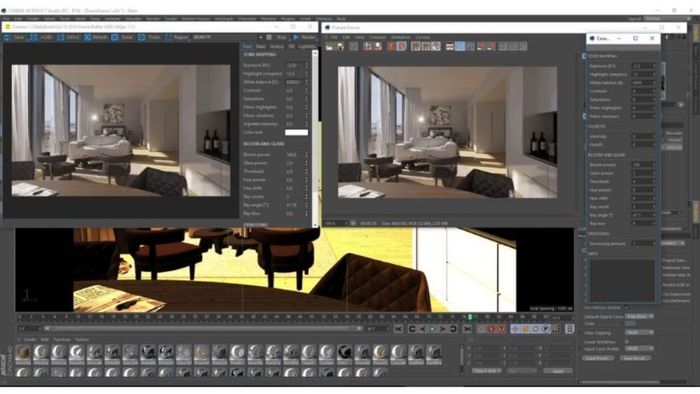700x394 pixels.
Task: Toggle the Tone Mapping section checkbox in Corona window
Action: 584,56
